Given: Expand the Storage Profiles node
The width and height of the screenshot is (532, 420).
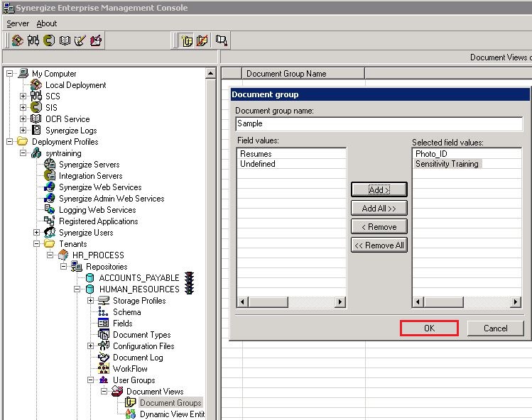Looking at the screenshot, I should pos(90,300).
